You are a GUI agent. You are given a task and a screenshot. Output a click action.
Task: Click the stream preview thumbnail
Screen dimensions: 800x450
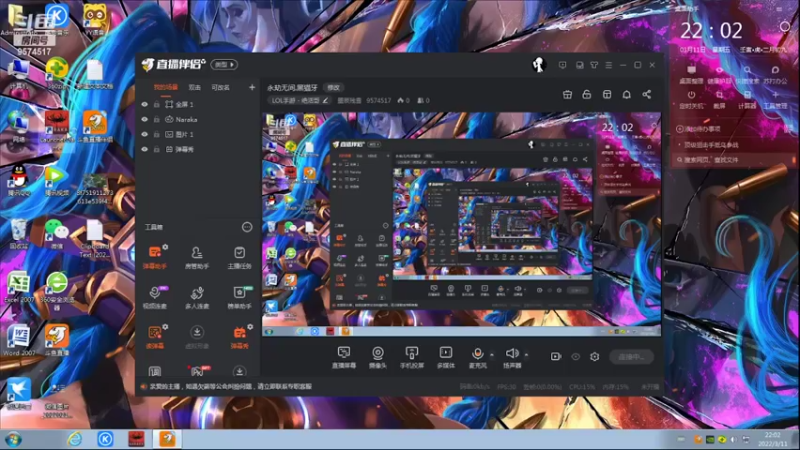point(461,224)
